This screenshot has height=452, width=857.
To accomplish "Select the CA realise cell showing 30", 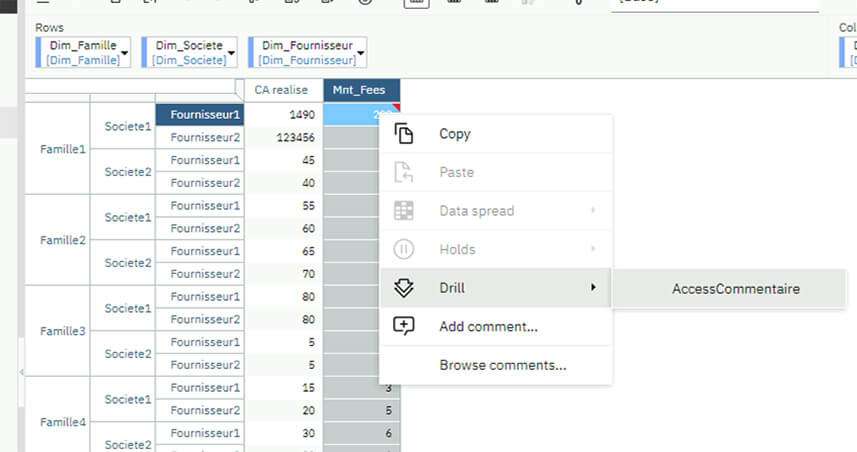I will click(284, 433).
